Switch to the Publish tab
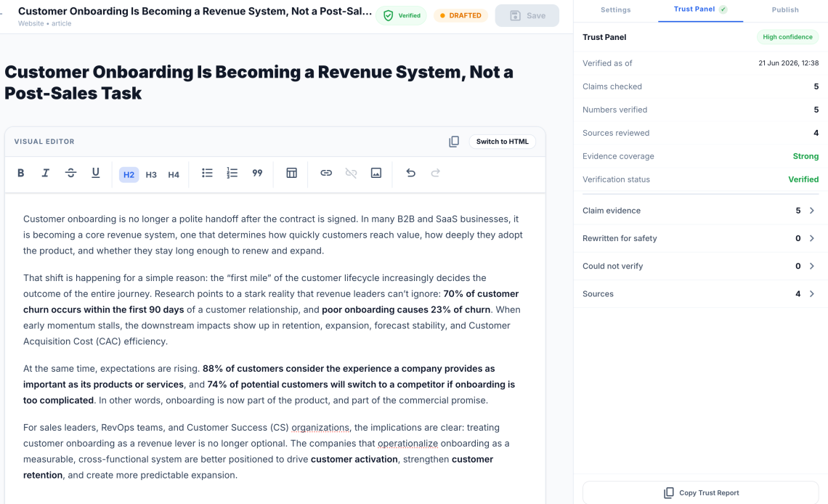The height and width of the screenshot is (504, 828). 785,10
